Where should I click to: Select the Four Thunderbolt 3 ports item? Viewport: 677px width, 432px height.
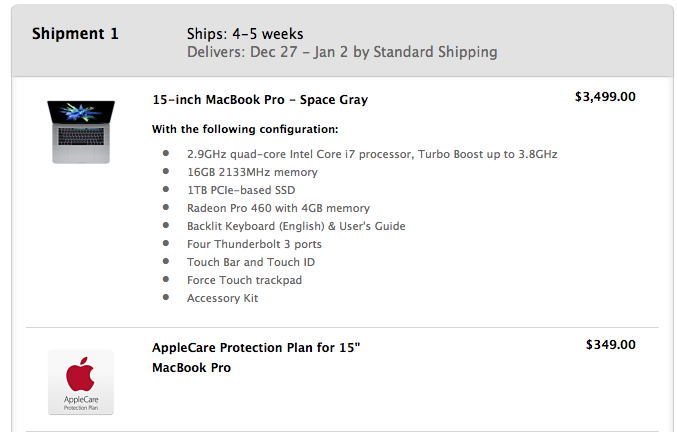pos(254,244)
